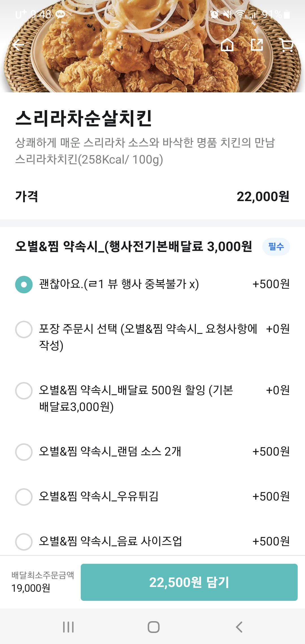Tap the 스리라차순살치킨 menu title
The height and width of the screenshot is (644, 305).
84,118
